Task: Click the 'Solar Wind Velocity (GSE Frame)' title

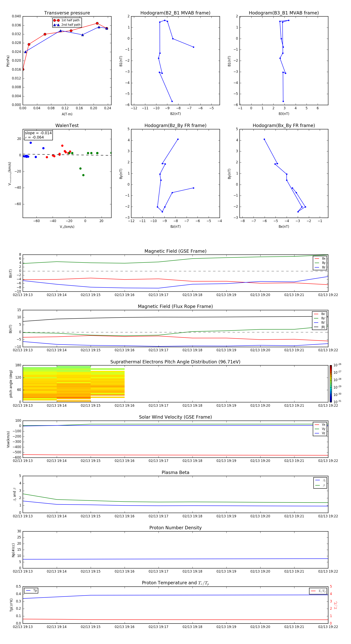Action: pos(175,417)
